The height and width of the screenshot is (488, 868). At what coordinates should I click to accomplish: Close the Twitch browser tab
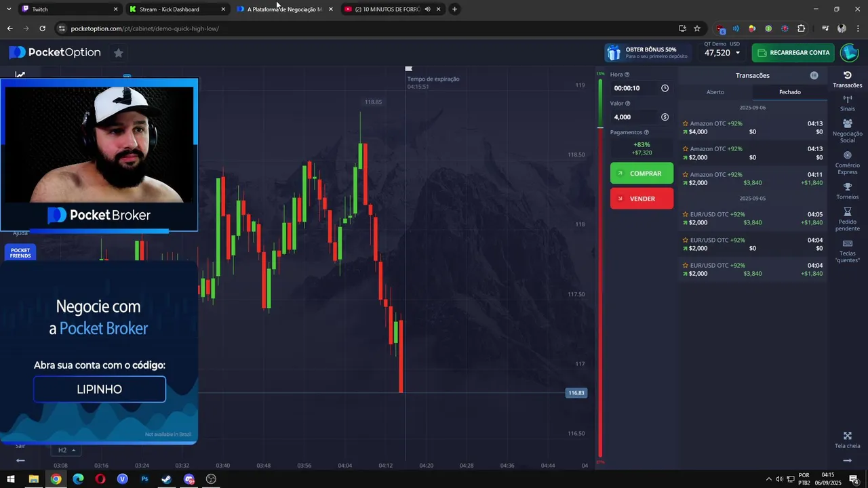click(115, 9)
